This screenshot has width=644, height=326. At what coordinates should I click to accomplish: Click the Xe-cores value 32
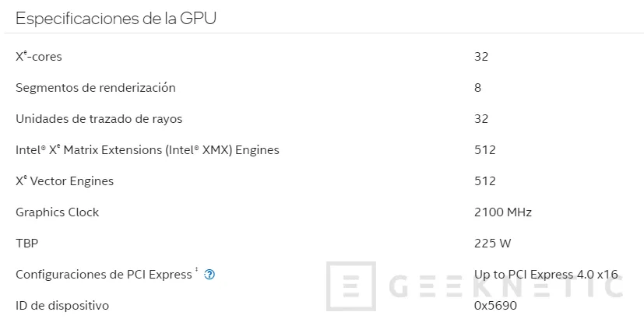(x=481, y=56)
